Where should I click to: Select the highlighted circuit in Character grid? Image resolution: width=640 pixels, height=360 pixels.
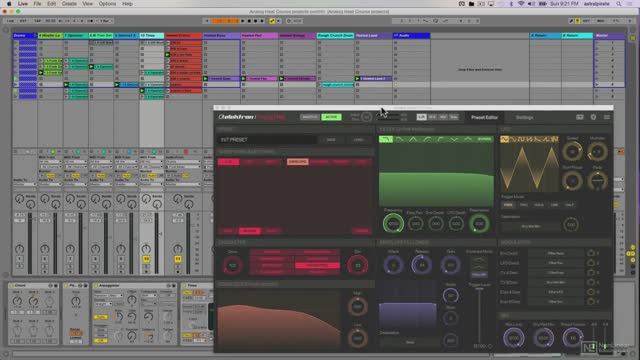(x=317, y=265)
